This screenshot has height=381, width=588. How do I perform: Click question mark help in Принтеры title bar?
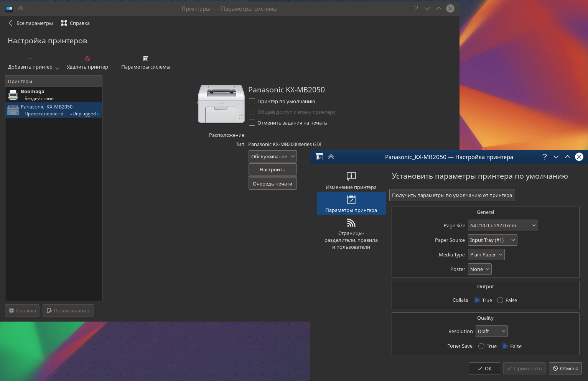coord(416,8)
